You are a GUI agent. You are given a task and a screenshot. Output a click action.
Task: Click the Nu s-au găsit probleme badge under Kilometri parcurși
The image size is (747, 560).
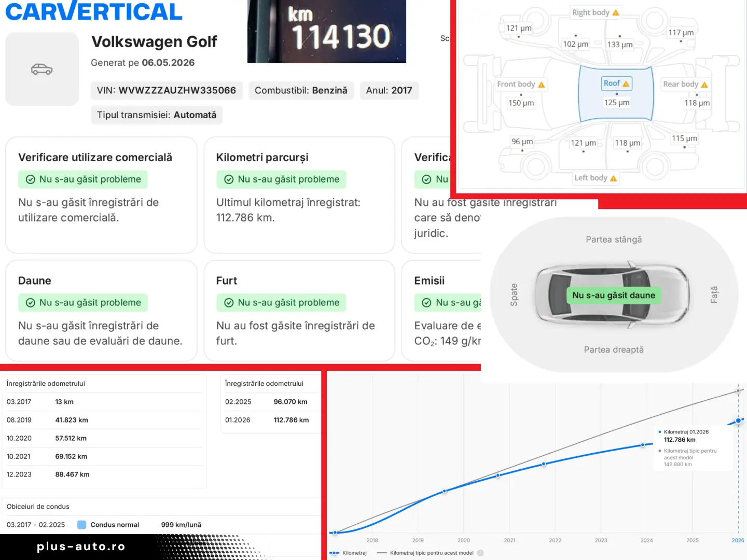(281, 179)
